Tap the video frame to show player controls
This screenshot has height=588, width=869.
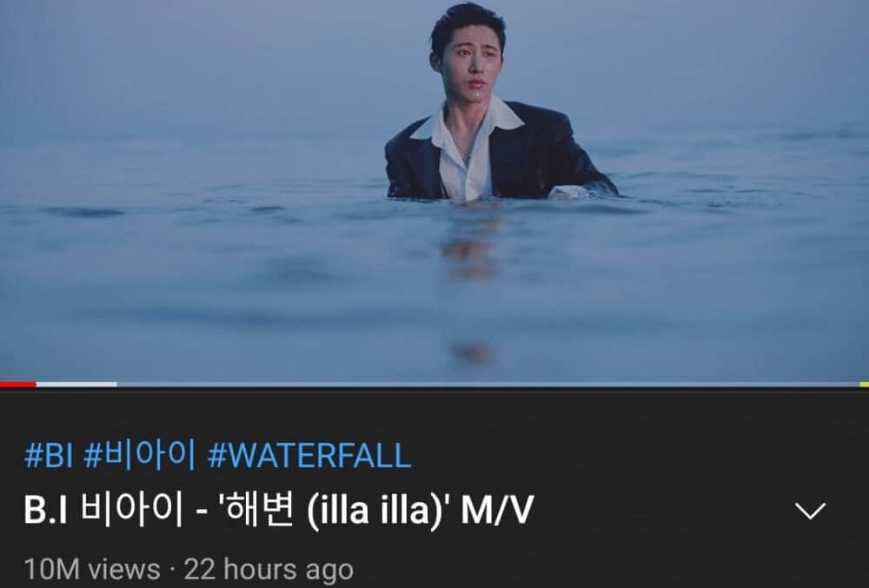point(434,190)
